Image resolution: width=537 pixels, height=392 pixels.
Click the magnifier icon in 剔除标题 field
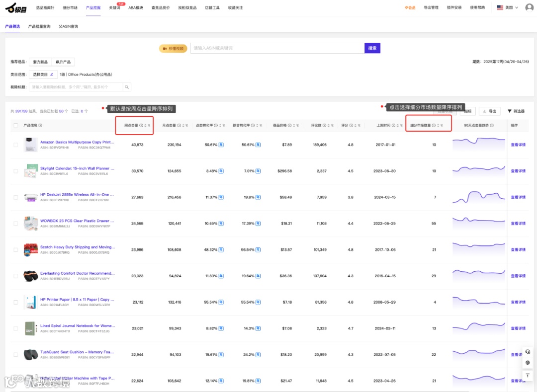click(127, 87)
